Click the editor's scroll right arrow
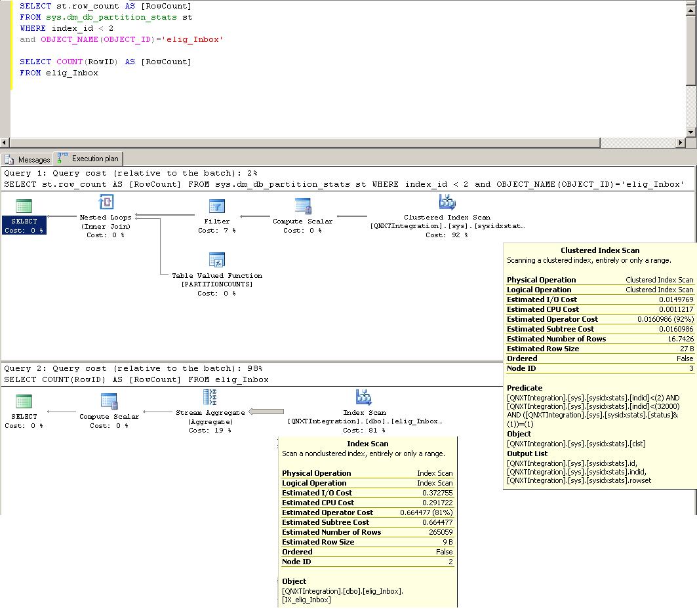The image size is (697, 616). [x=681, y=143]
